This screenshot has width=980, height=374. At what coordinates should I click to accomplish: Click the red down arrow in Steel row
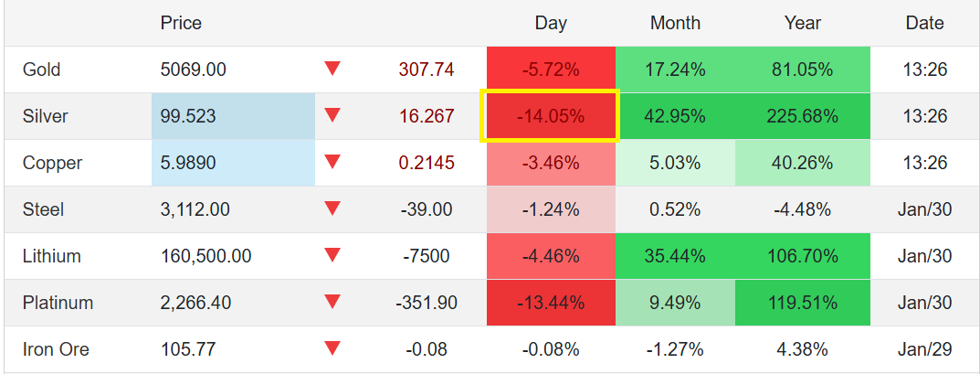(x=332, y=208)
